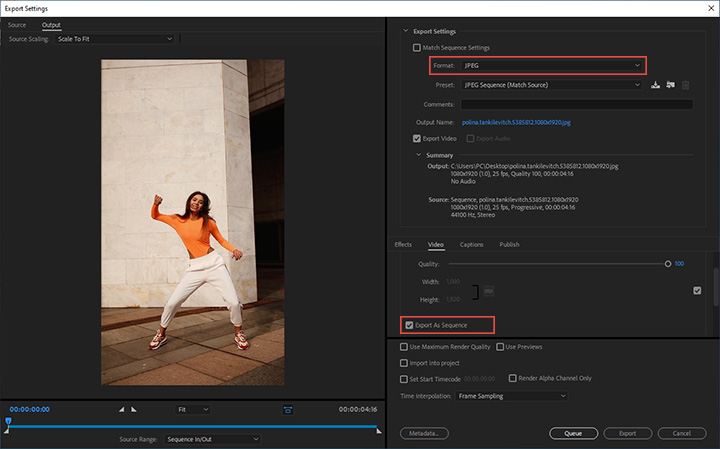Click the Save Preset icon
This screenshot has height=449, width=720.
click(x=655, y=85)
